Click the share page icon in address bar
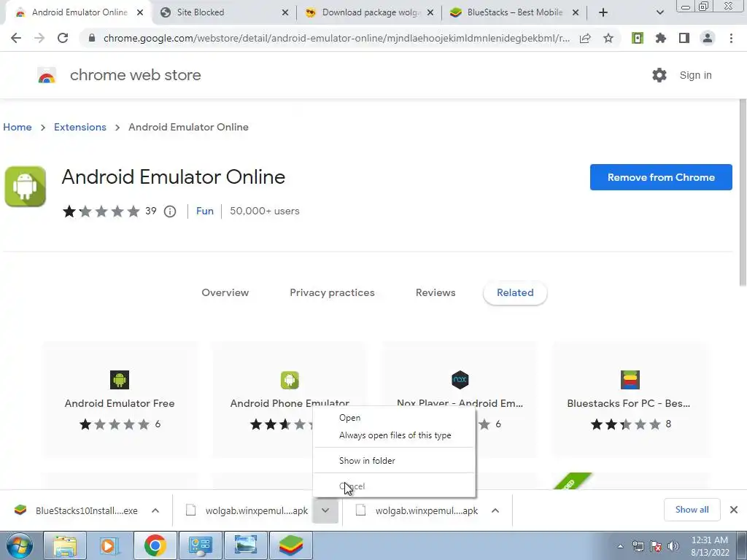Image resolution: width=747 pixels, height=560 pixels. point(585,38)
